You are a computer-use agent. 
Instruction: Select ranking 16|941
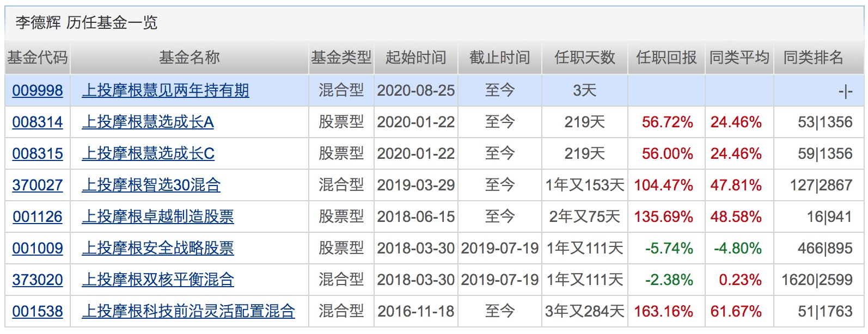pyautogui.click(x=829, y=217)
